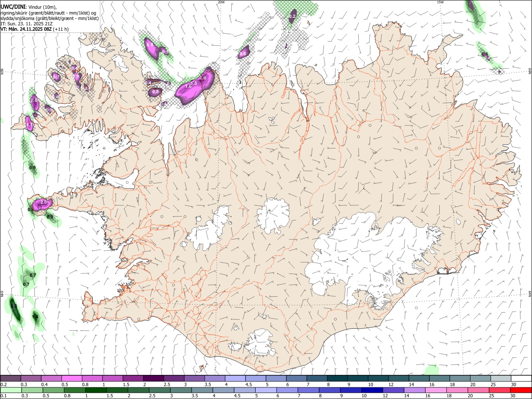
Task: Select the light pink 16 swatch in bottom legend row
Action: pos(436,390)
